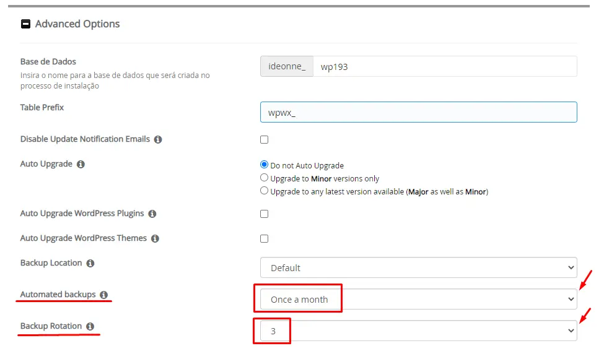Screen dimensions: 604x364
Task: Select Upgrade to Minor versions only
Action: [264, 178]
